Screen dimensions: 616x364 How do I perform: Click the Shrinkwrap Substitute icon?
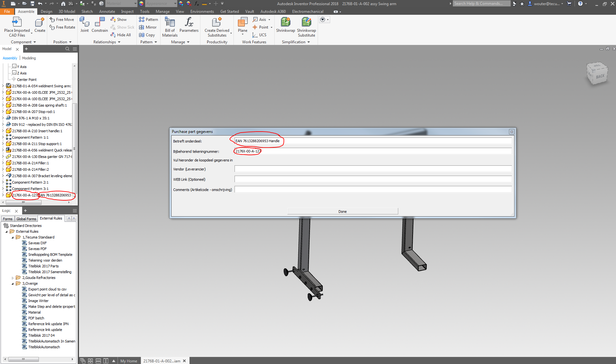tap(306, 22)
